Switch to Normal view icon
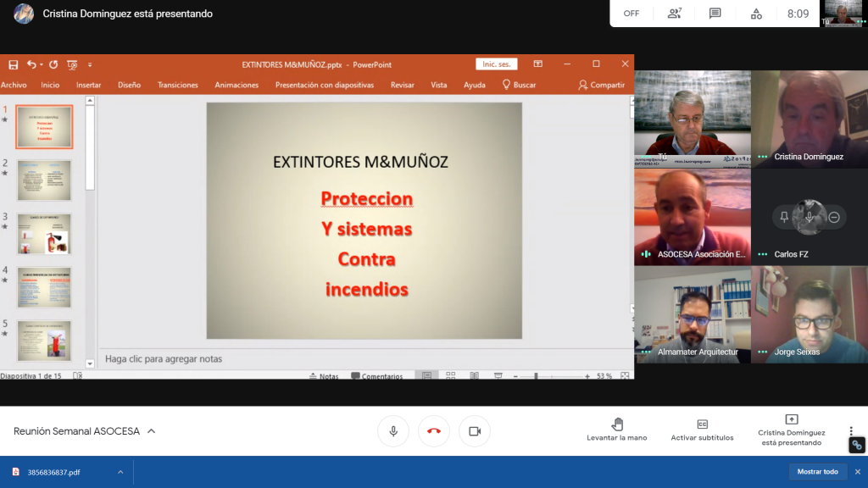Screen dimensions: 868x488 pyautogui.click(x=427, y=375)
